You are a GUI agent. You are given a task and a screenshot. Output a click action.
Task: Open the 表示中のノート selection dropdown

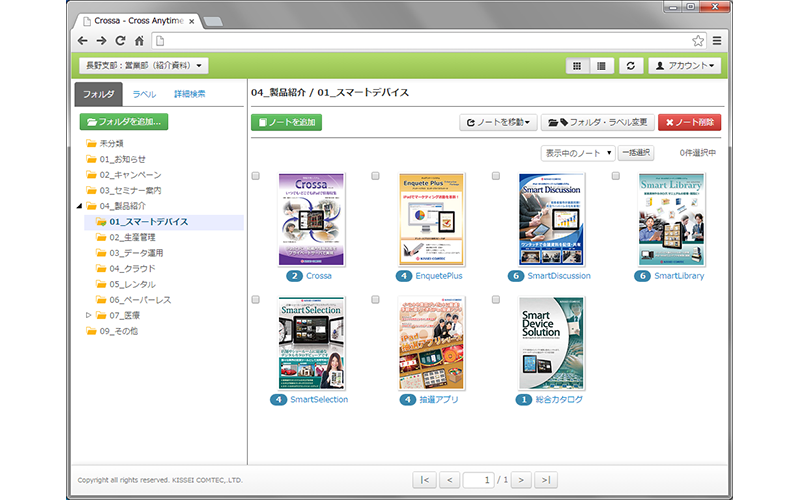[x=578, y=153]
